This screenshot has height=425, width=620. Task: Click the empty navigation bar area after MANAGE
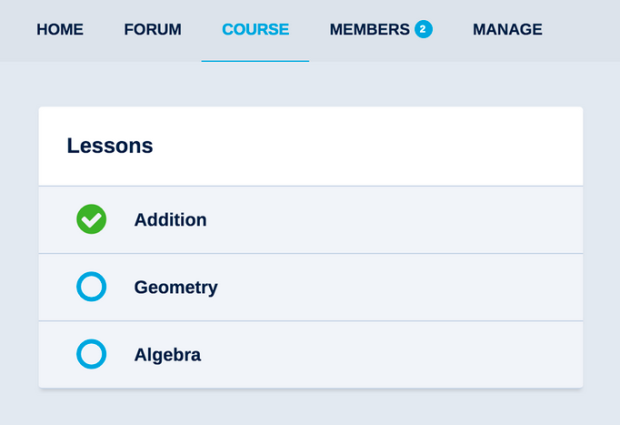pos(585,30)
